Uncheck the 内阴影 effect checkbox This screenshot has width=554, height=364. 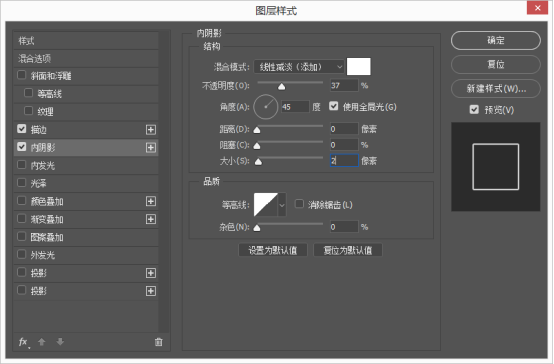22,147
